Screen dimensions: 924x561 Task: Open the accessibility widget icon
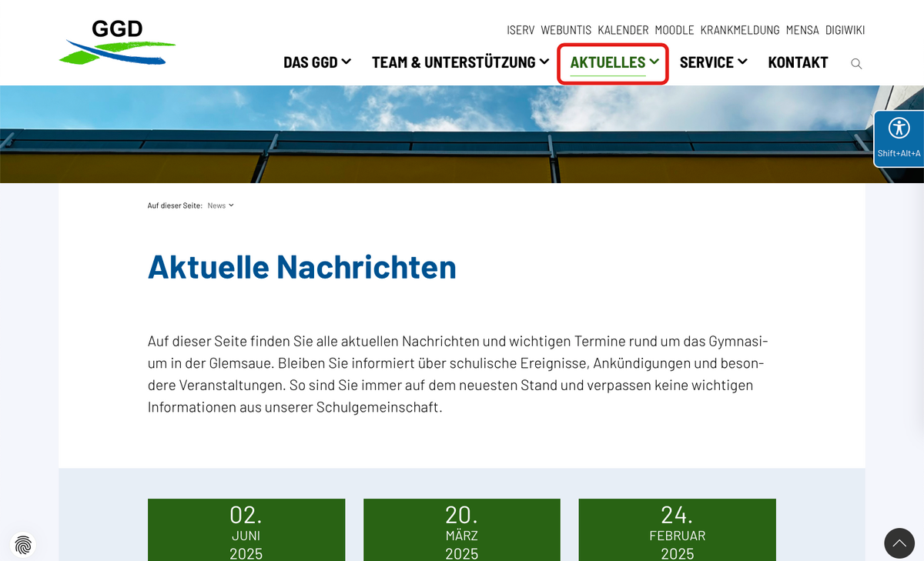(899, 129)
